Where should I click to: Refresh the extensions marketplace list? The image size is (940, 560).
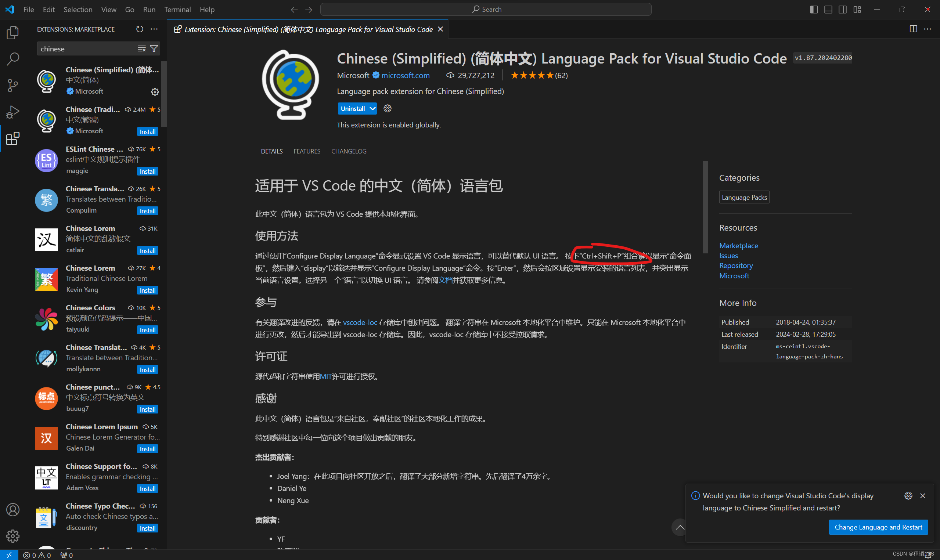(140, 29)
